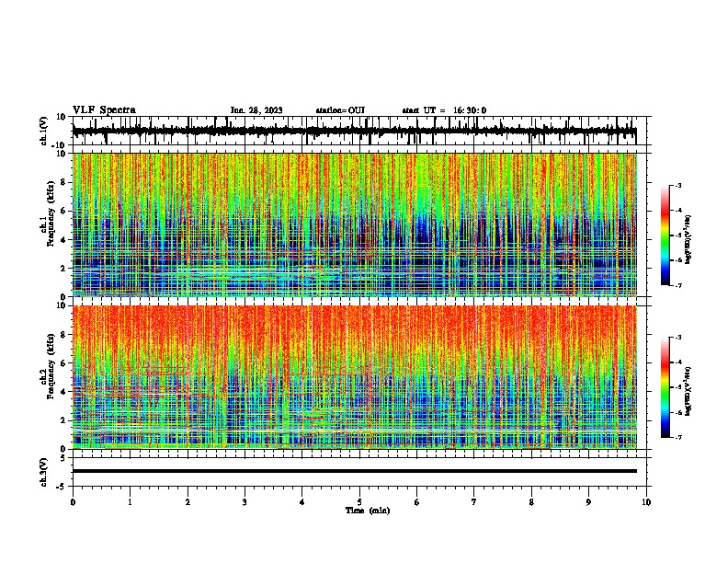The width and height of the screenshot is (728, 563).
Task: Click inside the ch.1 spectrogram image
Action: tap(354, 224)
